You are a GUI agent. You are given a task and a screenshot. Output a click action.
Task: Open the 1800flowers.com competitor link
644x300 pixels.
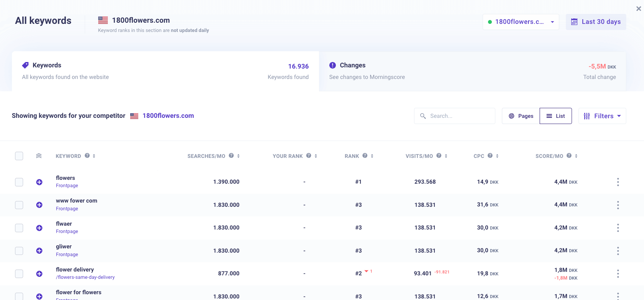click(x=168, y=116)
